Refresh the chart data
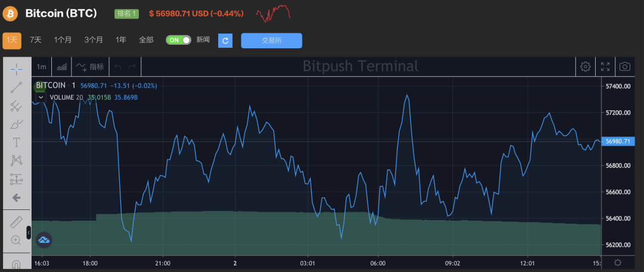The height and width of the screenshot is (272, 644). (225, 41)
